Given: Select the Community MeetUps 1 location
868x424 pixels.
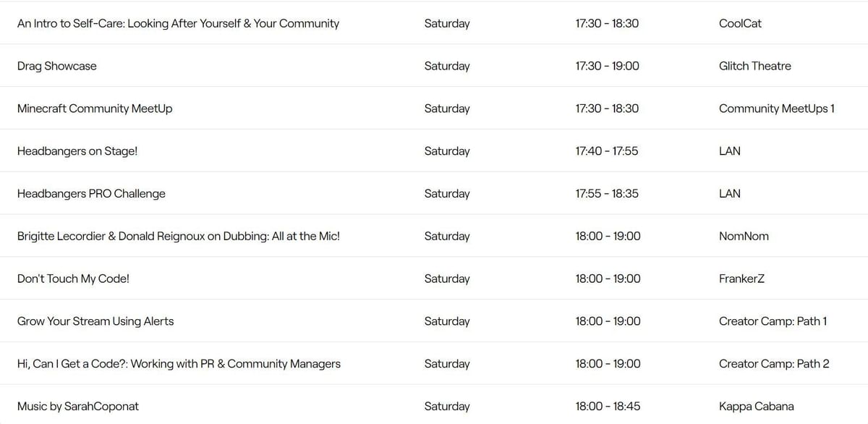Looking at the screenshot, I should tap(776, 109).
